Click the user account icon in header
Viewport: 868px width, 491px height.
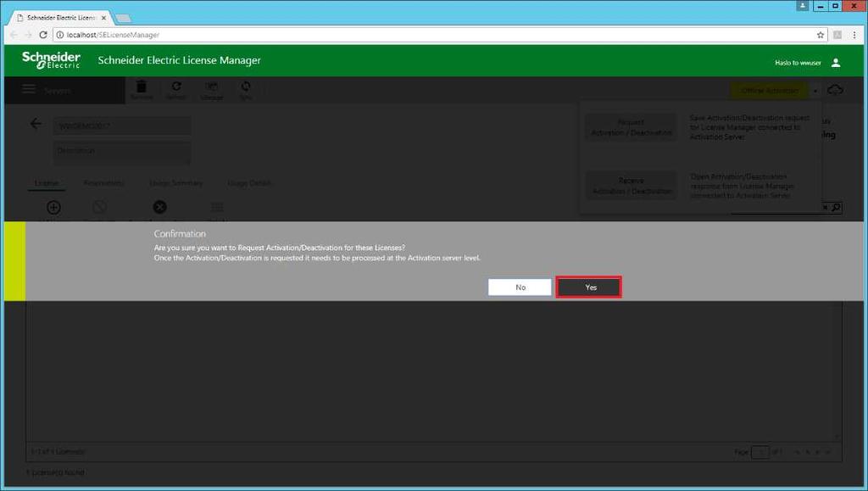(x=836, y=63)
